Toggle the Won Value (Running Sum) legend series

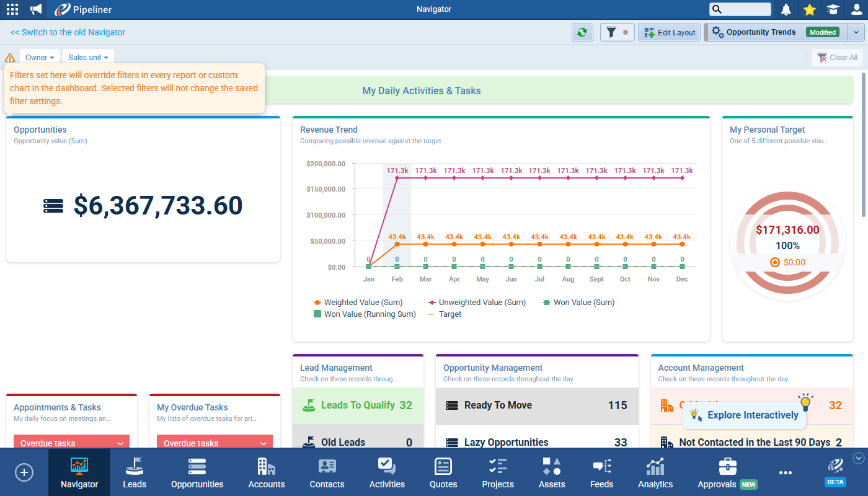pos(370,314)
